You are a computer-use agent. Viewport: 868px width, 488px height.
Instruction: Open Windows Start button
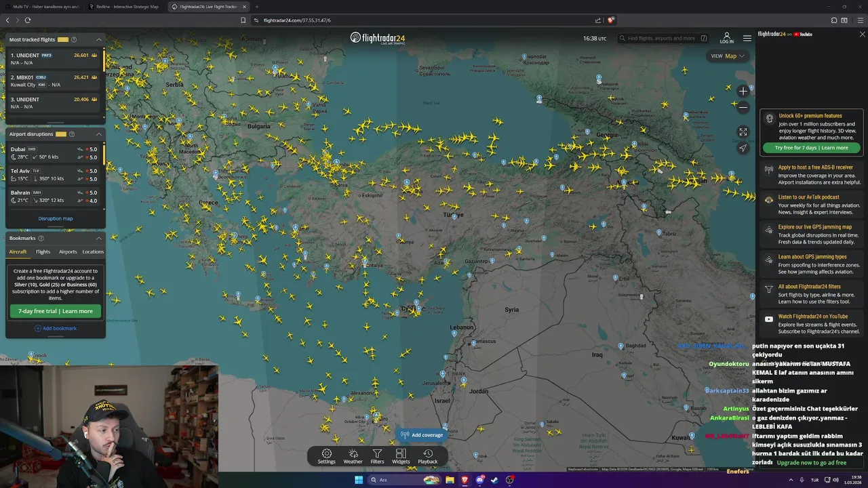pos(359,480)
